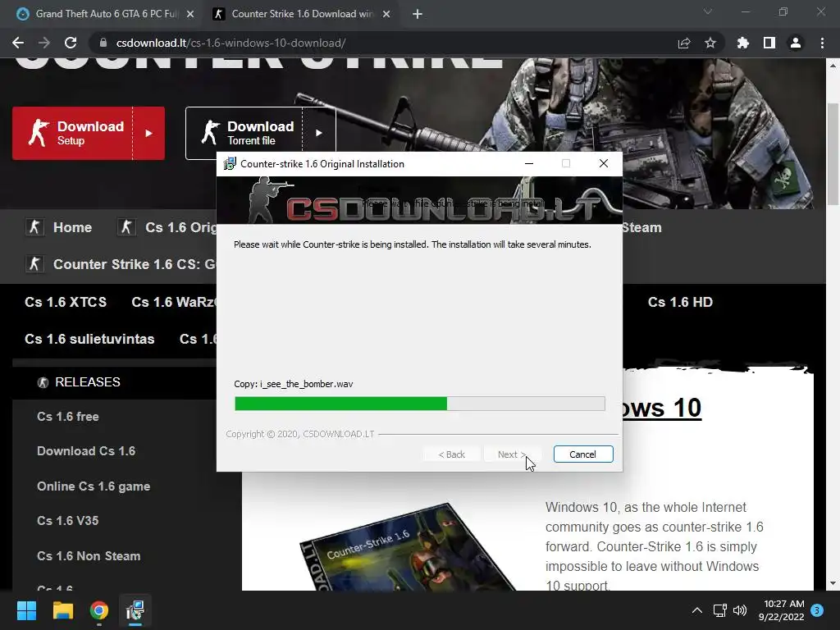Open the Cs 1.6 Non Steam release link
Screen dimensions: 840x630
tap(89, 556)
